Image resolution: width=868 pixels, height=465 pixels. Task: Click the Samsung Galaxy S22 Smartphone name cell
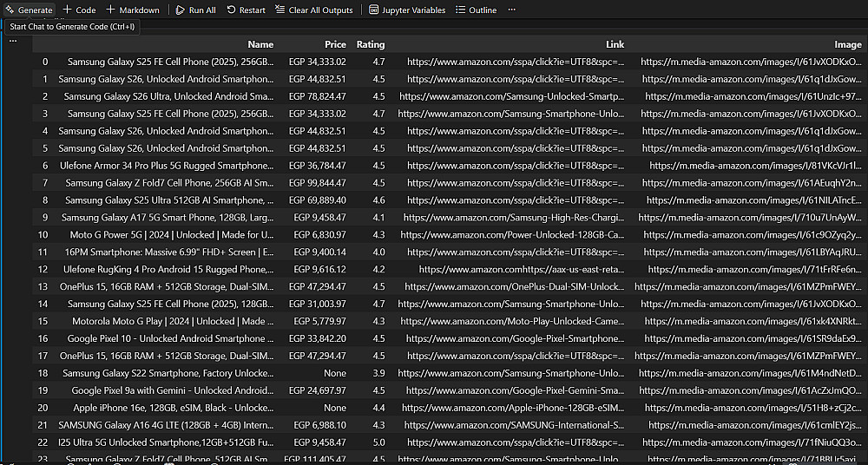pos(168,373)
